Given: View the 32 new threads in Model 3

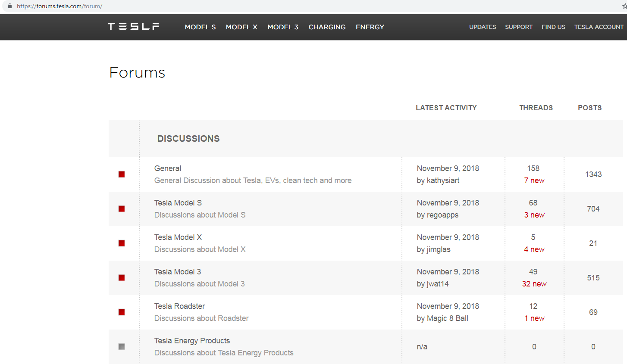Looking at the screenshot, I should click(x=534, y=284).
